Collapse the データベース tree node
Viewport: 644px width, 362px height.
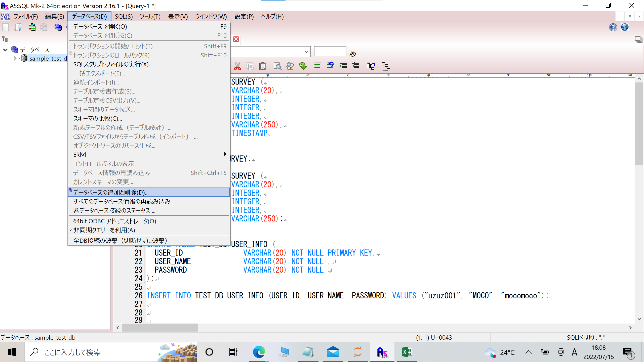[x=5, y=49]
